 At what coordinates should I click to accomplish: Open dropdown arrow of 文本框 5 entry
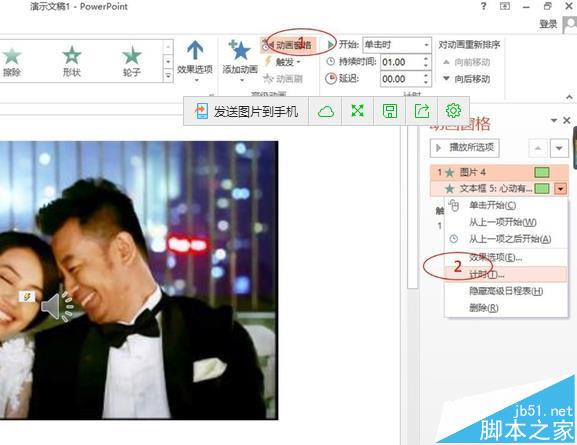click(560, 189)
